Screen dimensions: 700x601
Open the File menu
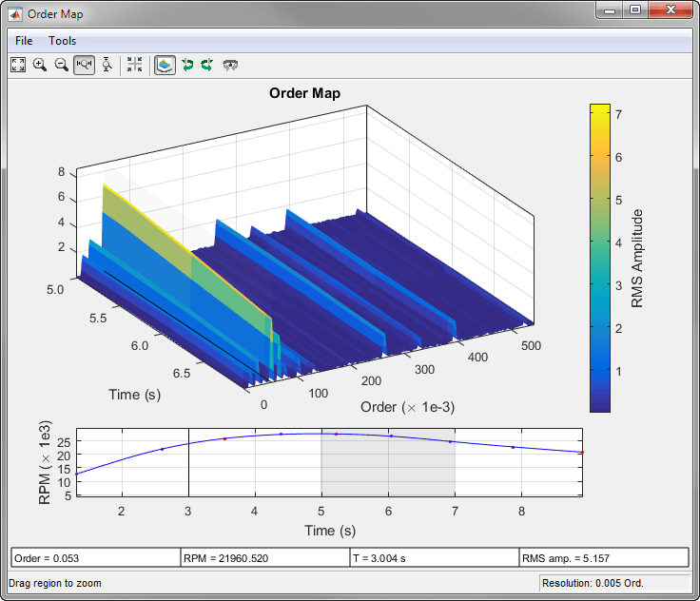[24, 41]
